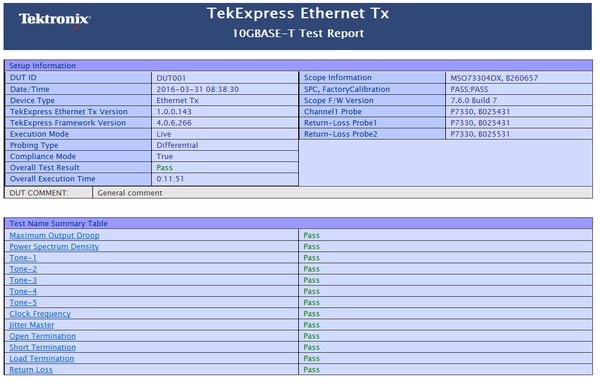Click the Pass result for Return Loss
This screenshot has width=600, height=384.
pos(311,369)
